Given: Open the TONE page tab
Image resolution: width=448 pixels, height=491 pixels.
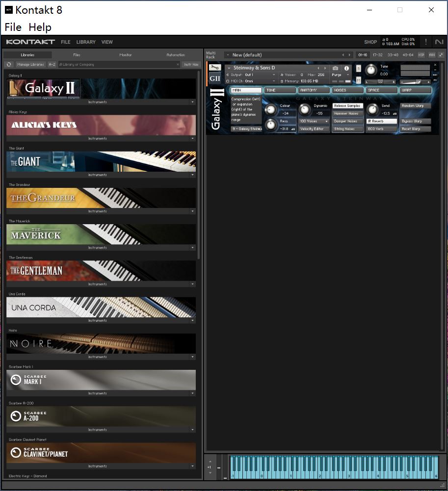Looking at the screenshot, I should coord(280,90).
